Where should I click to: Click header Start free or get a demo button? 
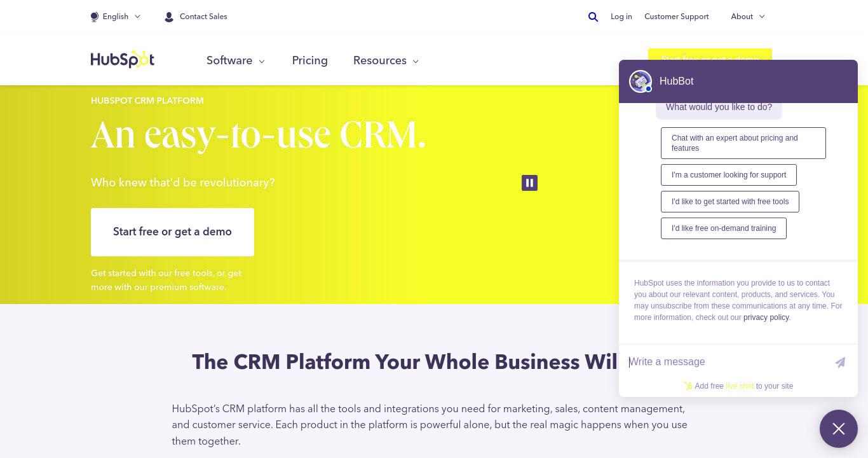pos(710,54)
